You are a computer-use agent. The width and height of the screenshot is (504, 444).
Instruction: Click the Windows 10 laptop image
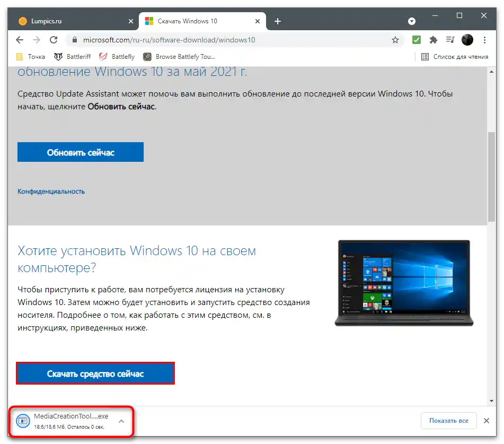404,283
